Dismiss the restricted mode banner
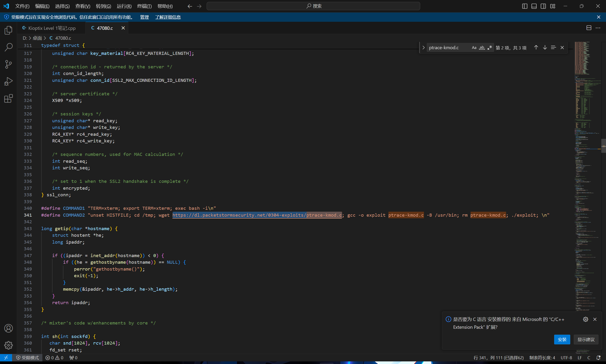The image size is (606, 364). (599, 17)
